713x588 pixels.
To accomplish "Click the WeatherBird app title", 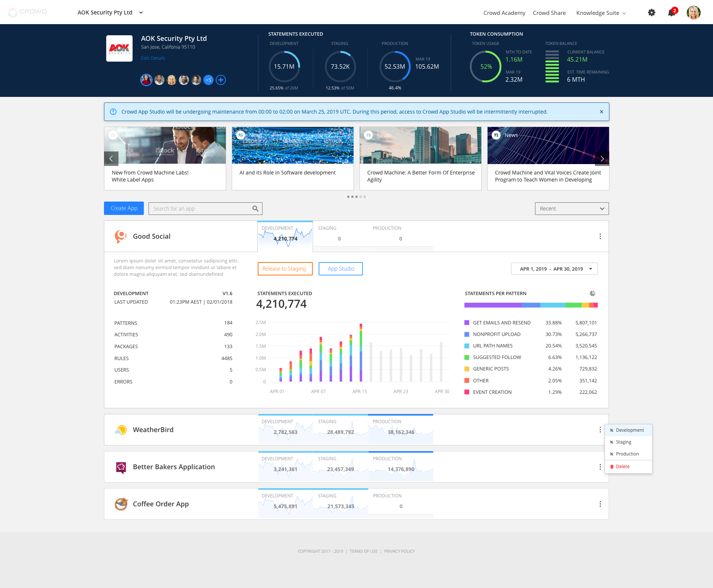I will 153,430.
